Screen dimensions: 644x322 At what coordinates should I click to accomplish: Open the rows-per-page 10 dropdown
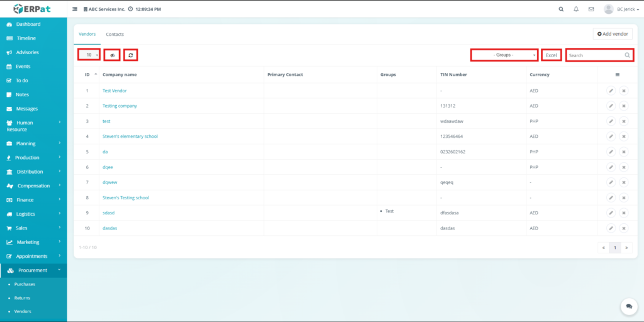pyautogui.click(x=89, y=55)
